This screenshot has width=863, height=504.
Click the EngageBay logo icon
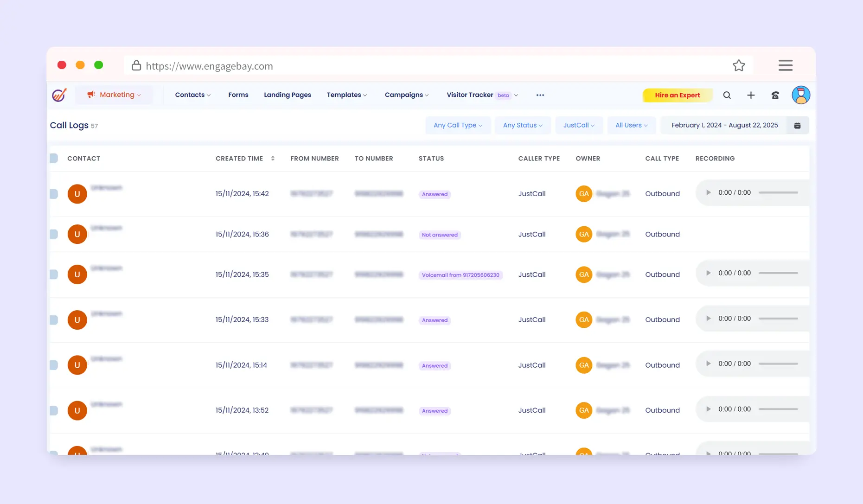coord(59,95)
